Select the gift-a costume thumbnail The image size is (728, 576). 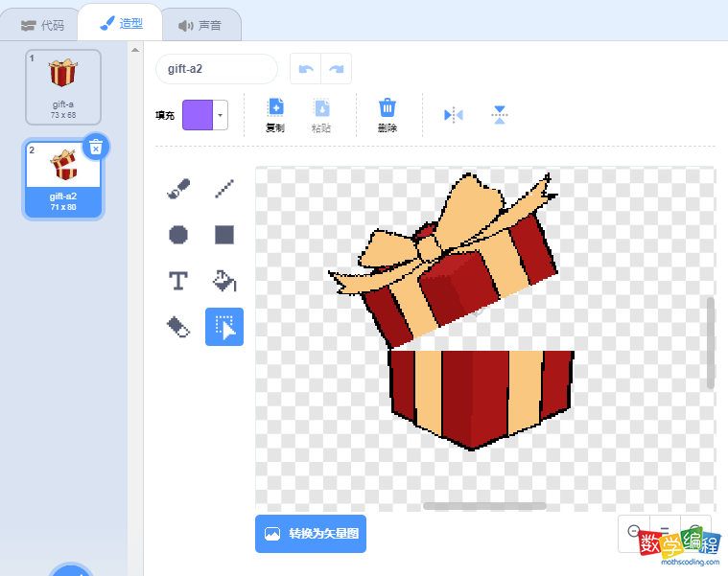(63, 86)
